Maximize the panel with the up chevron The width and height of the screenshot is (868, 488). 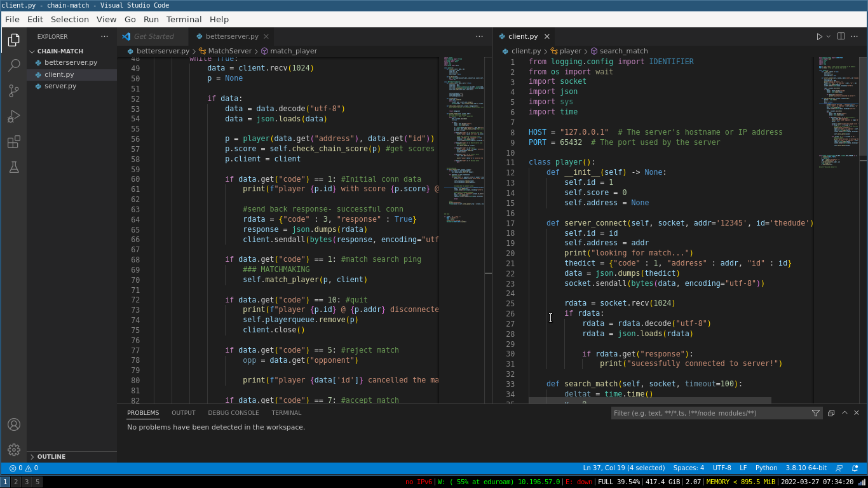[x=844, y=413]
